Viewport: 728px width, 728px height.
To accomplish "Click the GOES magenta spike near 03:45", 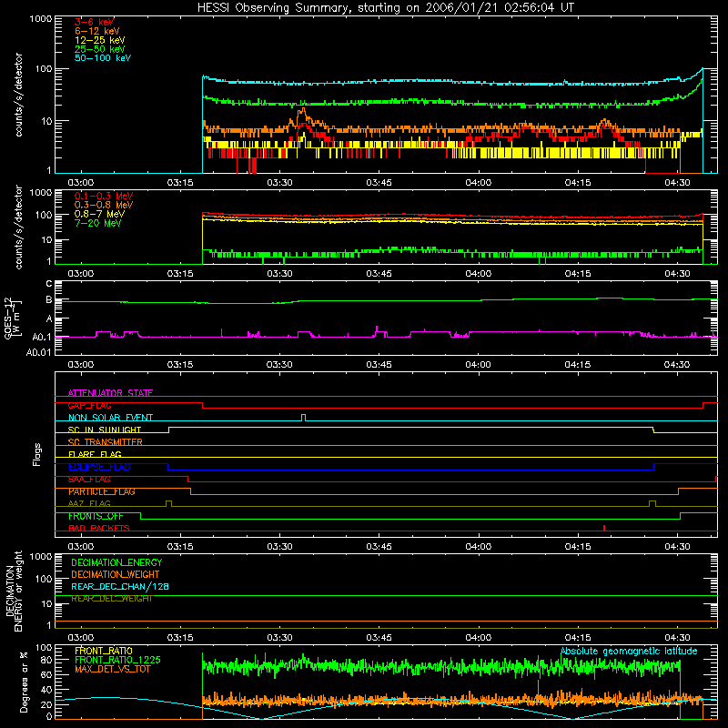I will (377, 329).
